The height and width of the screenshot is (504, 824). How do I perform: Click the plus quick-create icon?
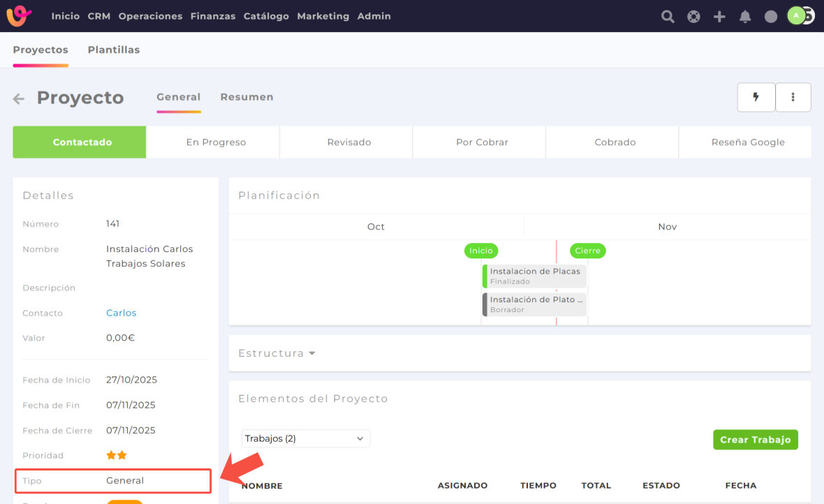coord(719,17)
